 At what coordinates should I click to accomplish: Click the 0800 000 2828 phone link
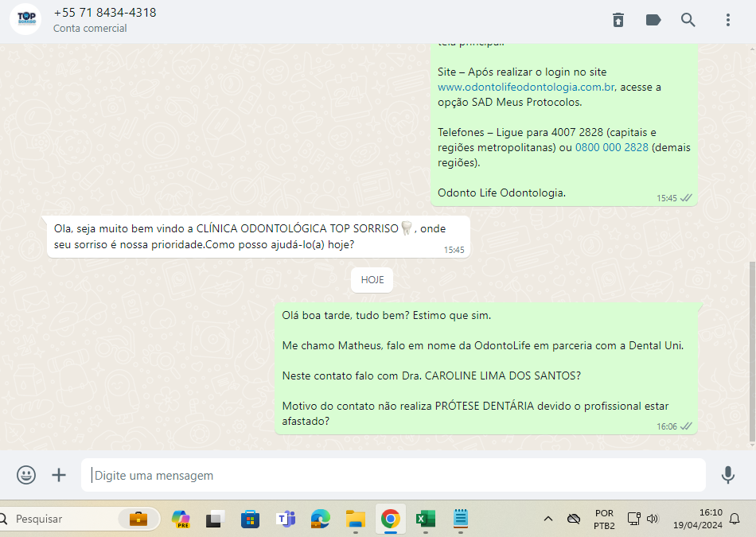pyautogui.click(x=612, y=147)
